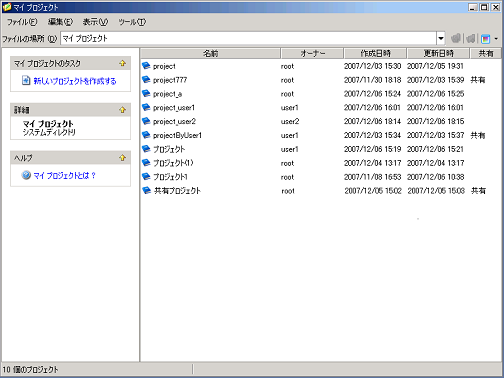Image resolution: width=504 pixels, height=378 pixels.
Task: Click the 10 個のプロジェクト status bar text
Action: click(30, 370)
